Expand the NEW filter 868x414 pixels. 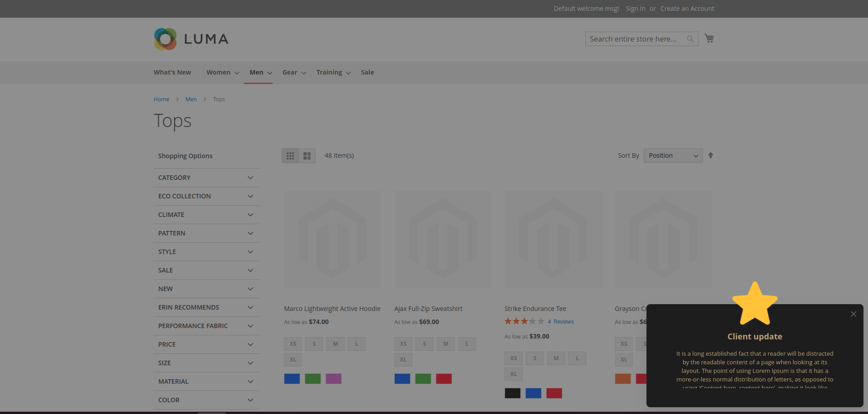pos(207,289)
